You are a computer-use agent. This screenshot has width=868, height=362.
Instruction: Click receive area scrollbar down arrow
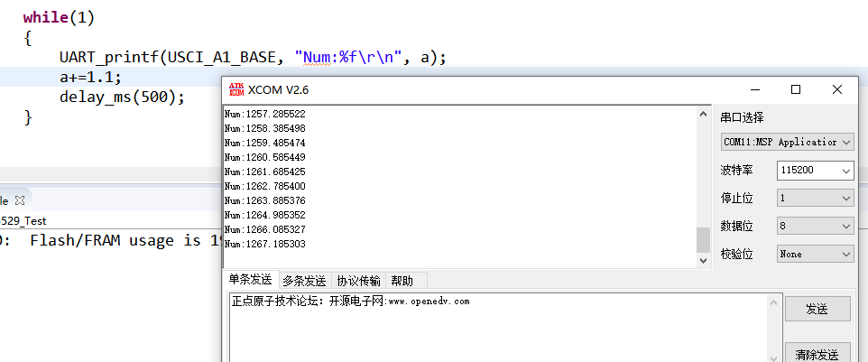tap(703, 260)
